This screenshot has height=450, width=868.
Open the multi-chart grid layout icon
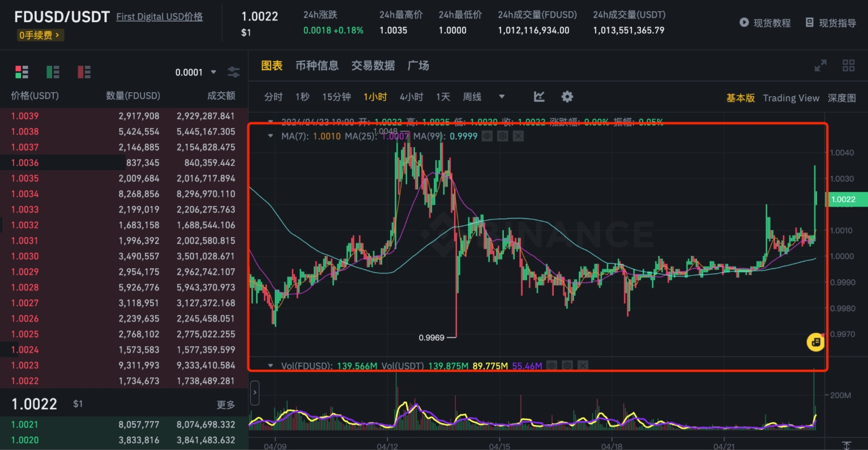point(848,66)
